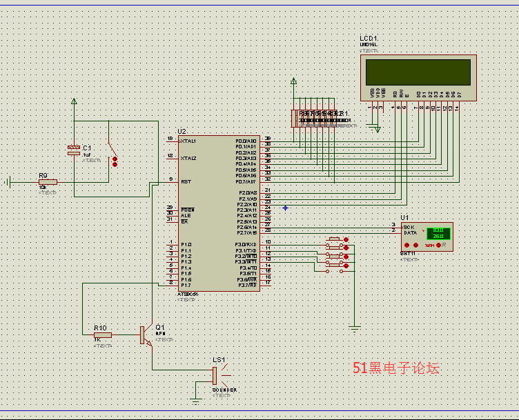
Task: Select the U1 SHT11 sensor component
Action: click(x=427, y=237)
